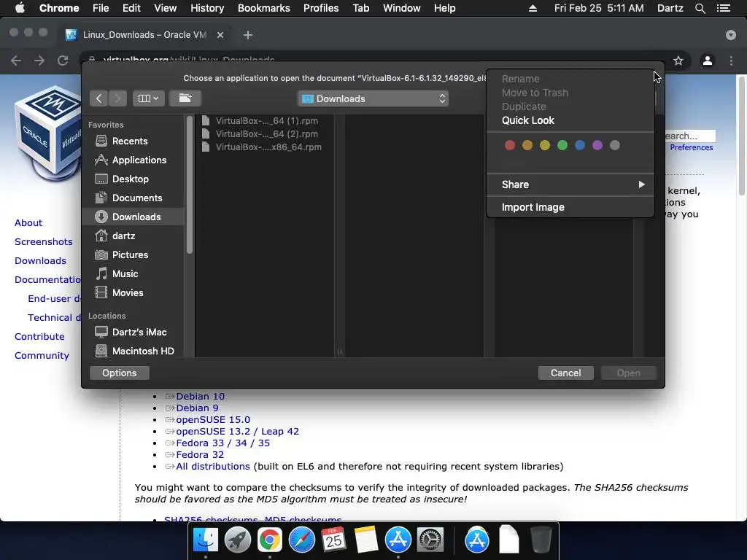
Task: Open the Chrome tab search arrow
Action: 731,35
